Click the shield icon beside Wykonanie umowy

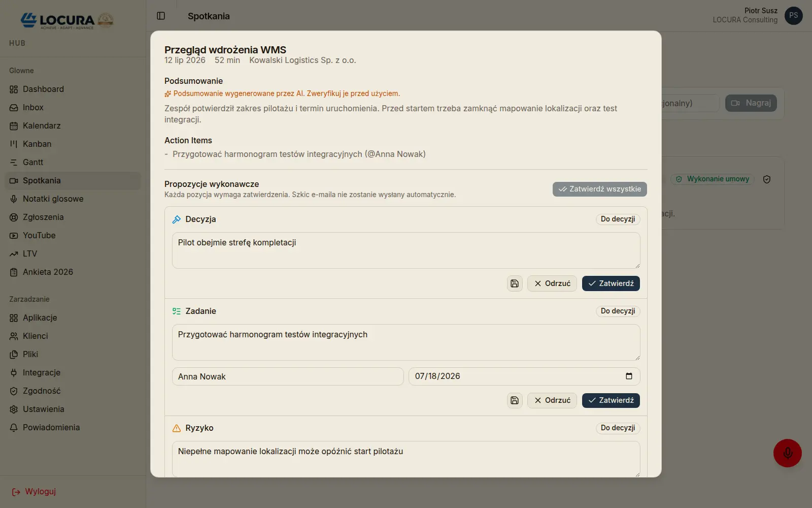point(767,179)
